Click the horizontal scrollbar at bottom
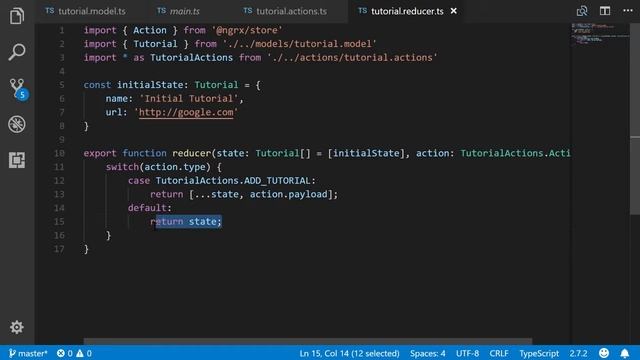This screenshot has height=360, width=640. coord(308,341)
